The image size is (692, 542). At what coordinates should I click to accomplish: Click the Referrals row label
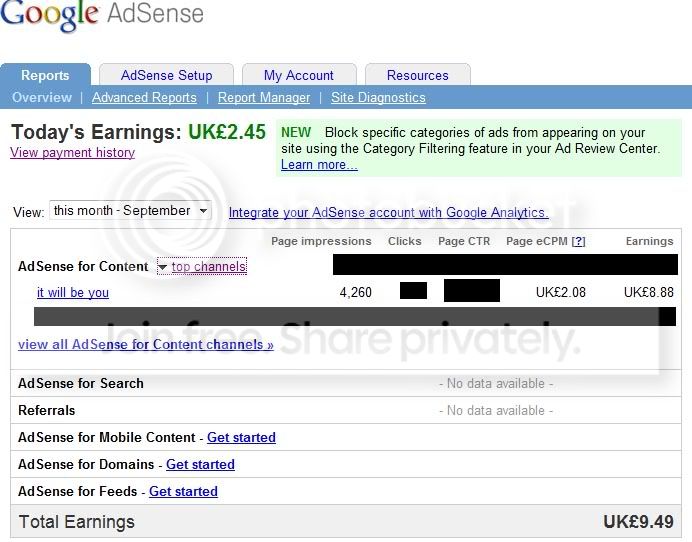[x=47, y=410]
